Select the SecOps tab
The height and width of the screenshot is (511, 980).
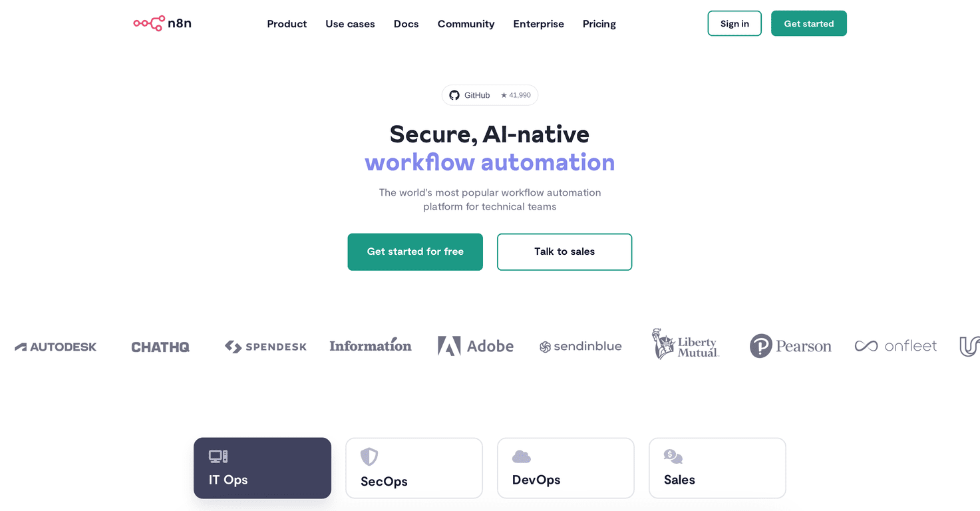click(414, 468)
